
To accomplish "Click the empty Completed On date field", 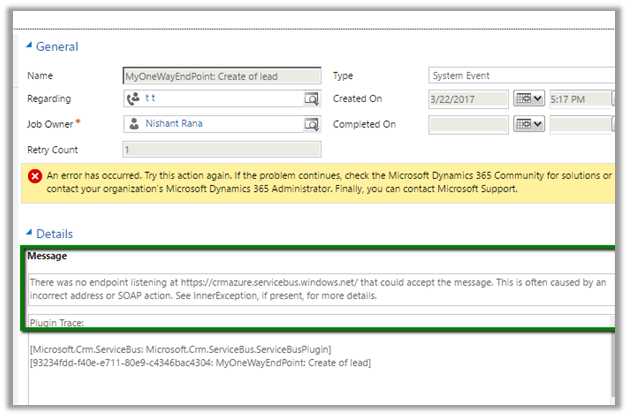I will pos(467,124).
